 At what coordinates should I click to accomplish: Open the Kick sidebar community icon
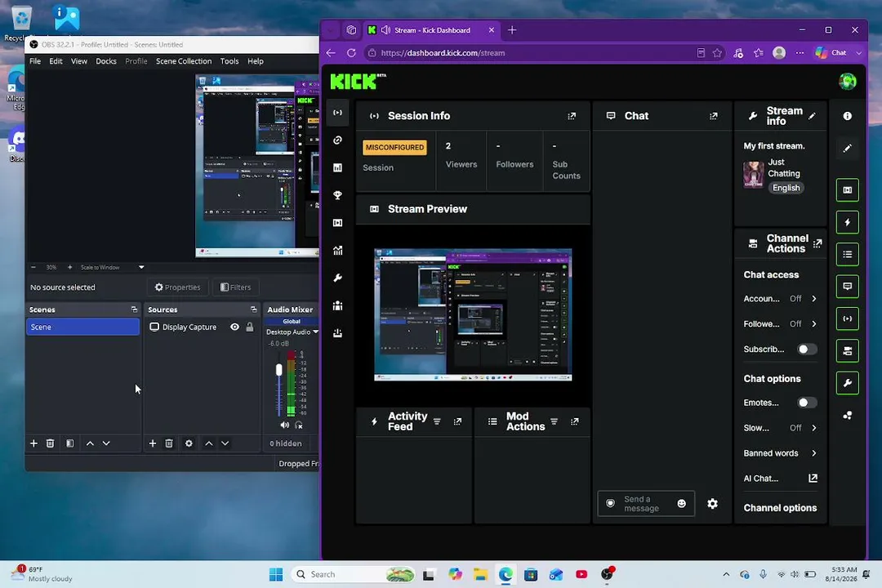tap(337, 305)
